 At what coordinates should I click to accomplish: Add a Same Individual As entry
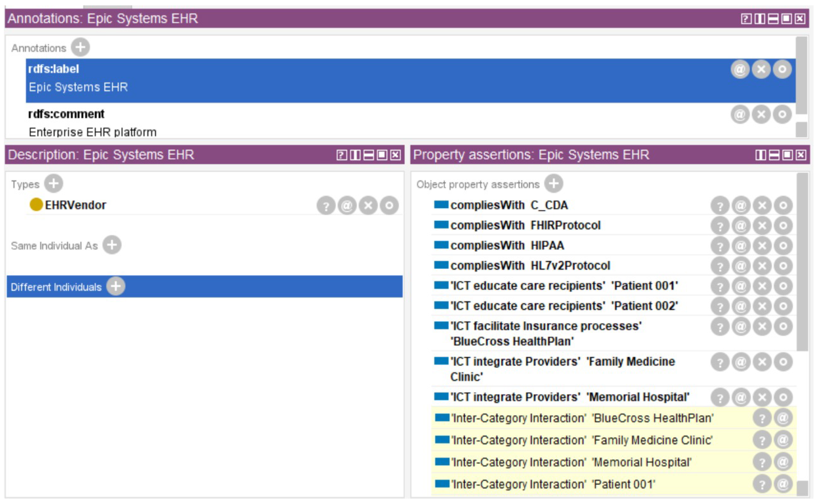pos(112,245)
